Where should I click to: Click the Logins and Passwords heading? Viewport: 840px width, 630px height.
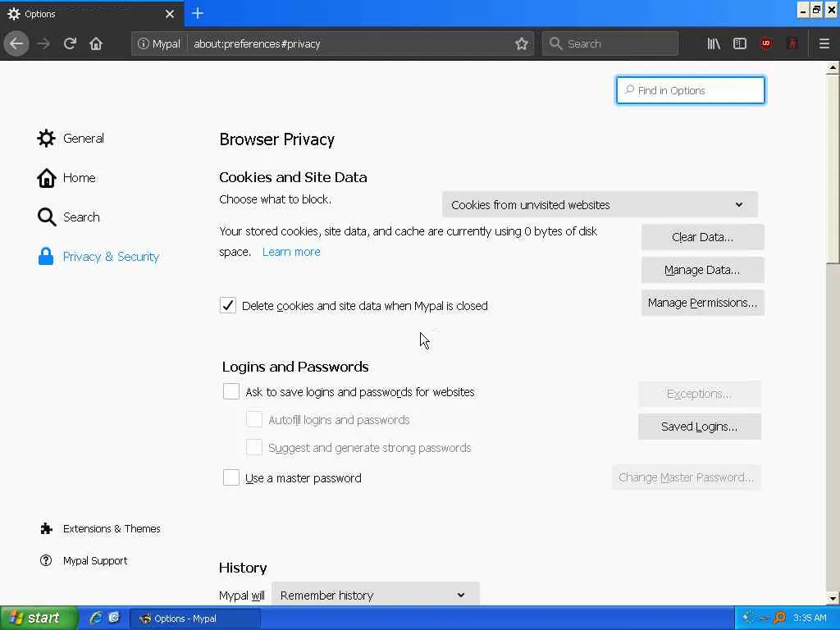[x=295, y=367]
